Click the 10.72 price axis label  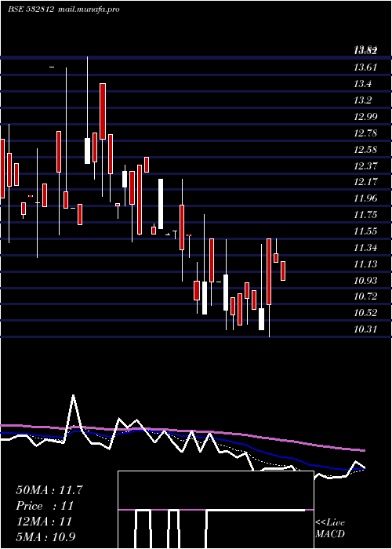(365, 296)
